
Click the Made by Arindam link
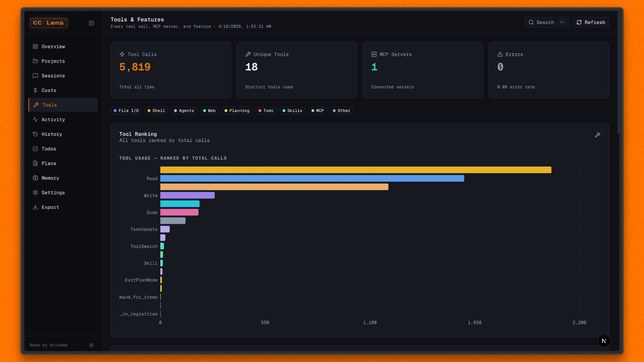coord(48,345)
